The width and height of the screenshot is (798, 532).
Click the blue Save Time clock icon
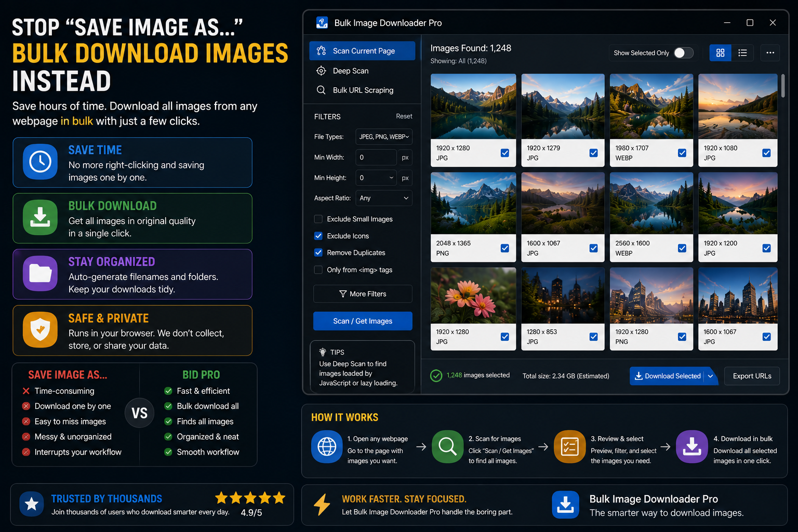click(40, 162)
